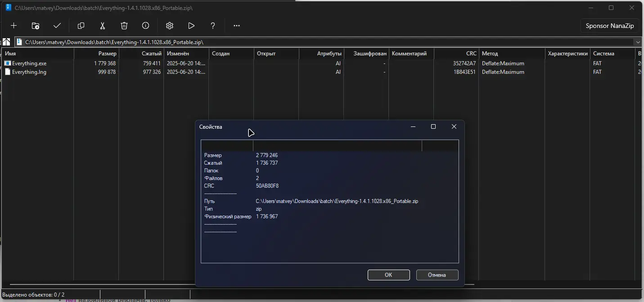
Task: Click the question mark help icon
Action: (x=213, y=26)
